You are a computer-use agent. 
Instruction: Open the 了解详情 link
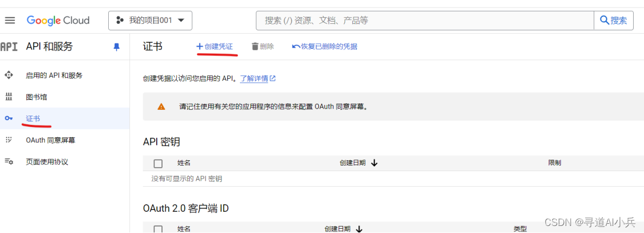tap(257, 78)
